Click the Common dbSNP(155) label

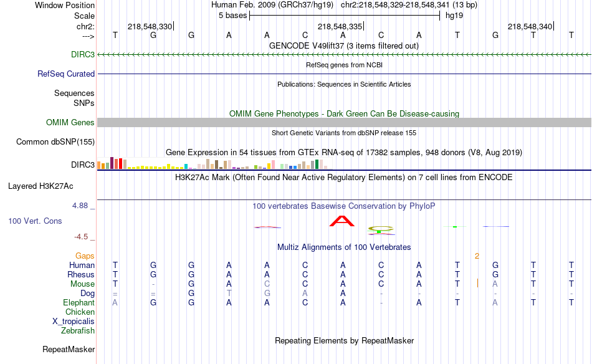(x=55, y=142)
